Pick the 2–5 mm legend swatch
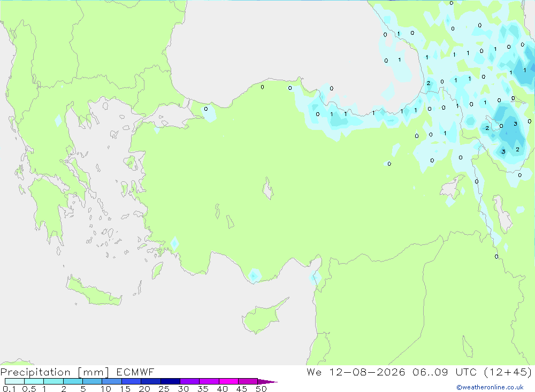535x392 pixels. 73,381
